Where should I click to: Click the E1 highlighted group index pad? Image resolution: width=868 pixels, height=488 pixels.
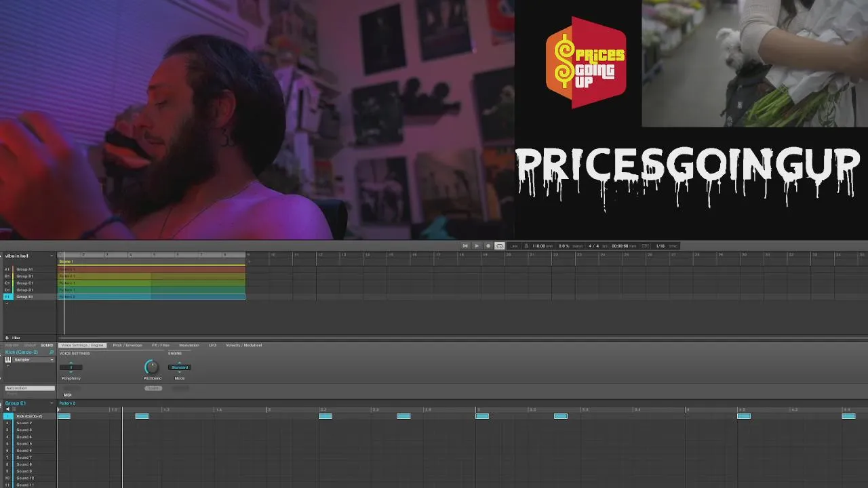[7, 297]
